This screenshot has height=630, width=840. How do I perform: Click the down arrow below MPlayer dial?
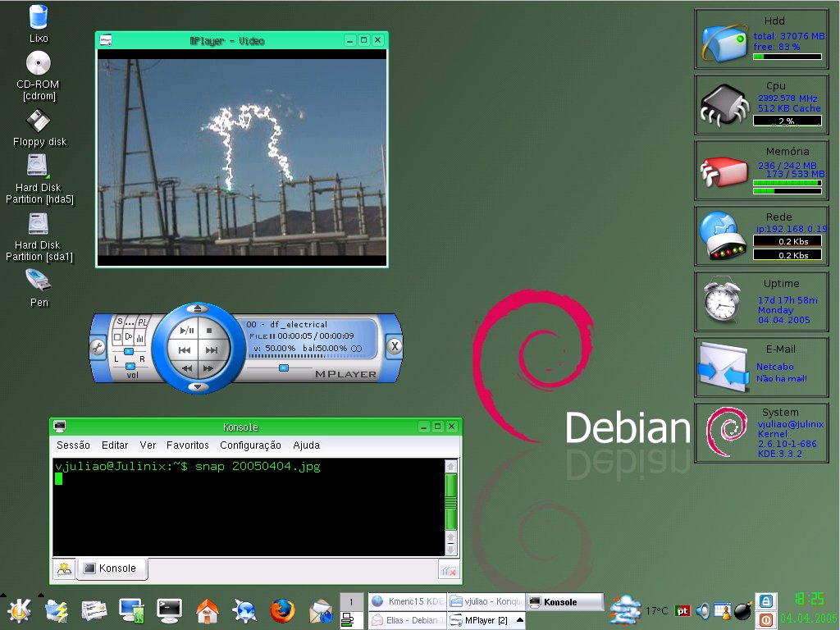tap(197, 387)
